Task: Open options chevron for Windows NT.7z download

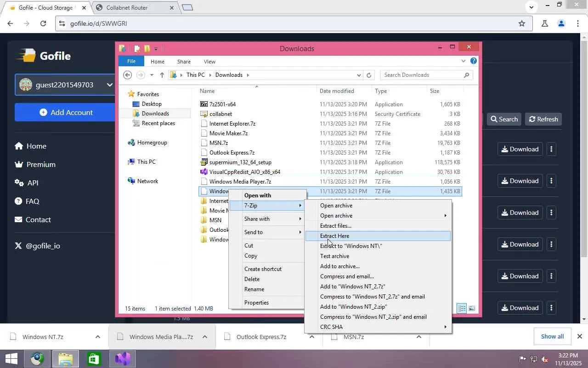Action: [x=98, y=337]
